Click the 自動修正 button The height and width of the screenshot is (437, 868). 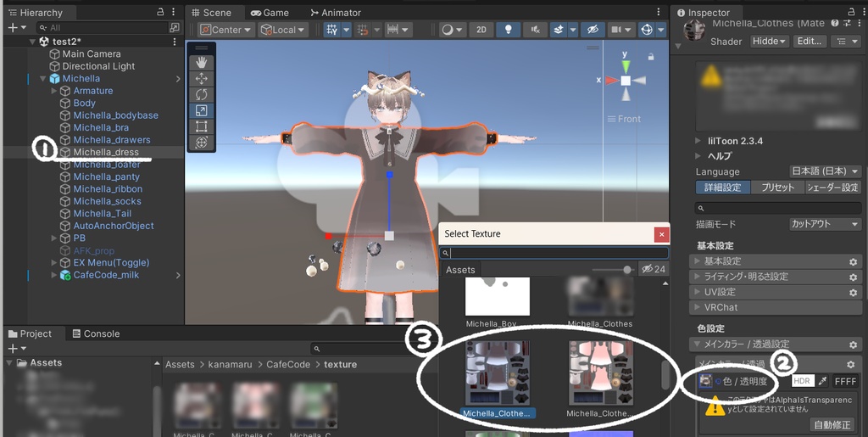pyautogui.click(x=832, y=425)
